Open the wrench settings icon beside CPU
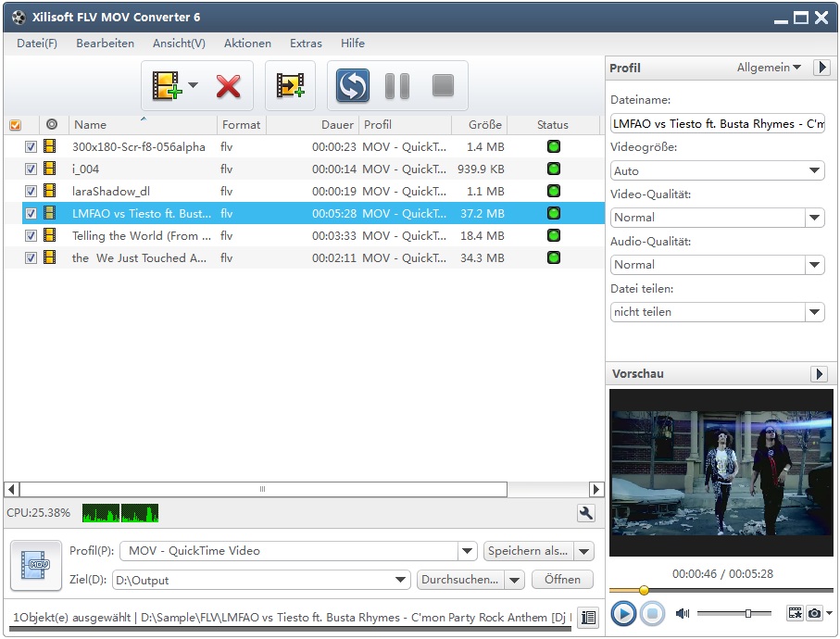The width and height of the screenshot is (840, 639). point(586,513)
